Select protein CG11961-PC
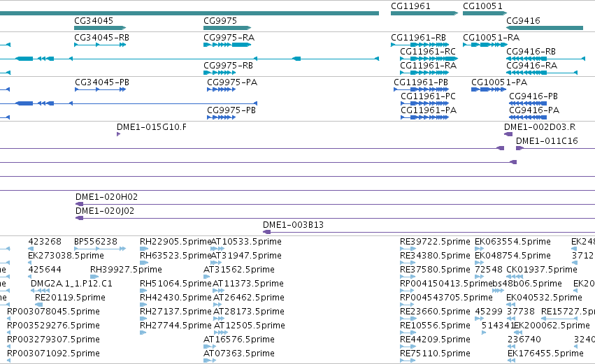595x364 pixels. 424,103
